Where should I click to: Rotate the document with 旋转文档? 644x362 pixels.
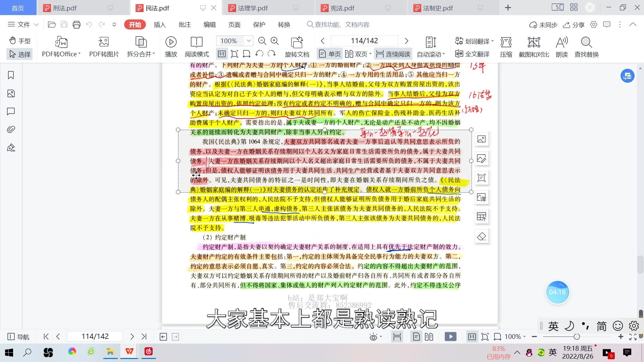click(x=297, y=47)
